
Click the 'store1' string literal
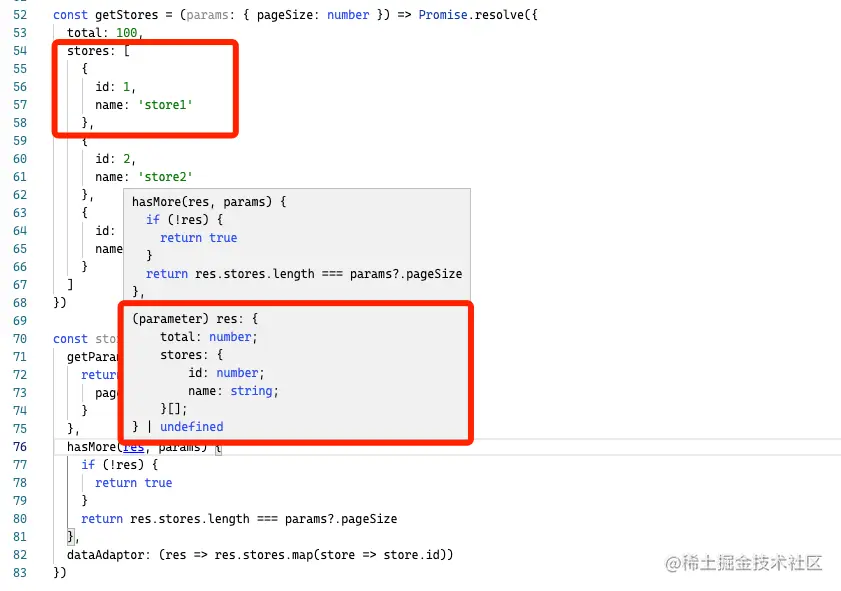pos(165,105)
